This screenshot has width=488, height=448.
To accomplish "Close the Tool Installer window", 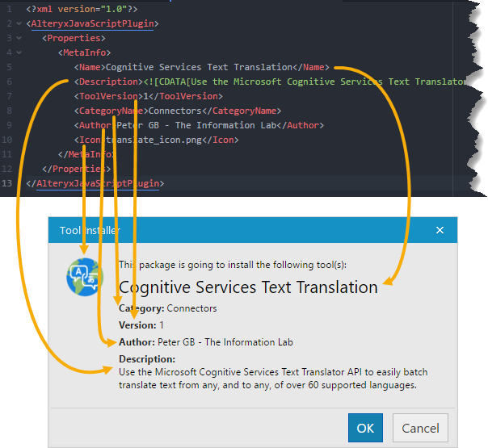I will click(x=440, y=230).
